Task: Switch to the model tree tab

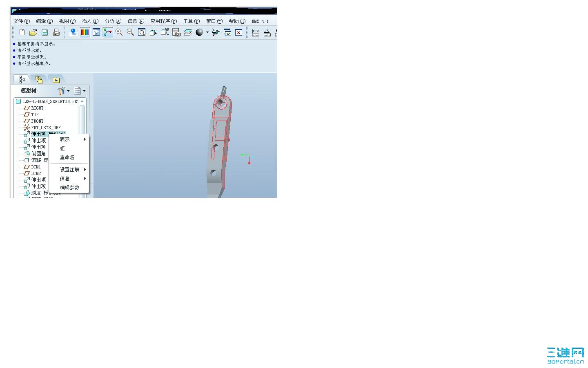Action: (x=22, y=79)
